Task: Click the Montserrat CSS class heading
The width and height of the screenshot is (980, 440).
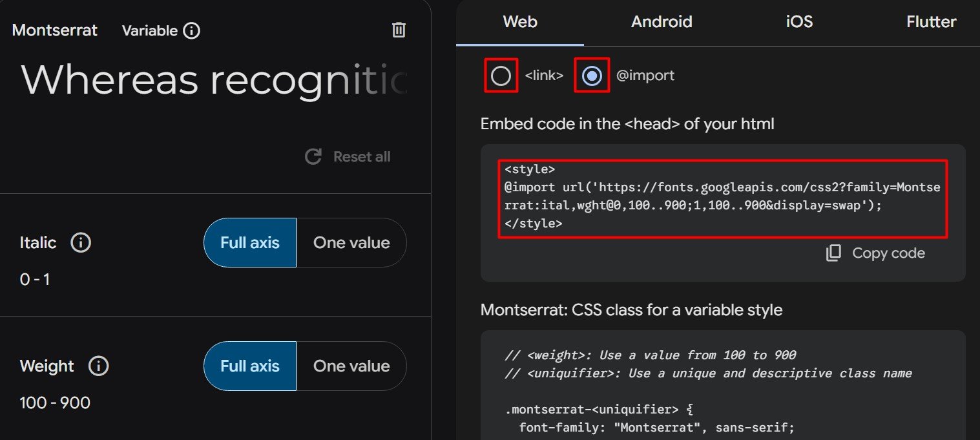Action: tap(631, 310)
